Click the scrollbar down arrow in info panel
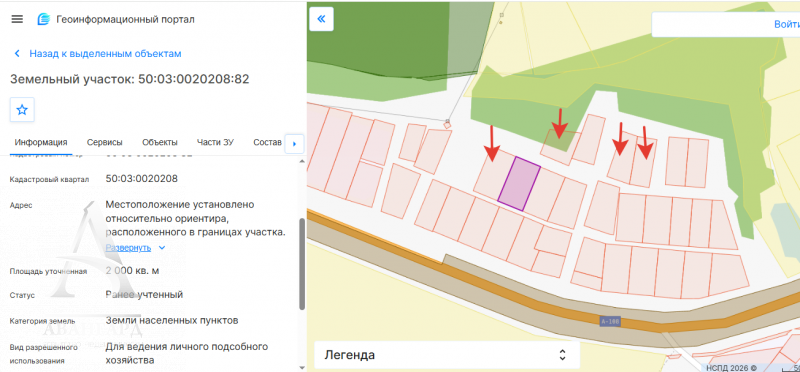The width and height of the screenshot is (800, 372). (302, 367)
